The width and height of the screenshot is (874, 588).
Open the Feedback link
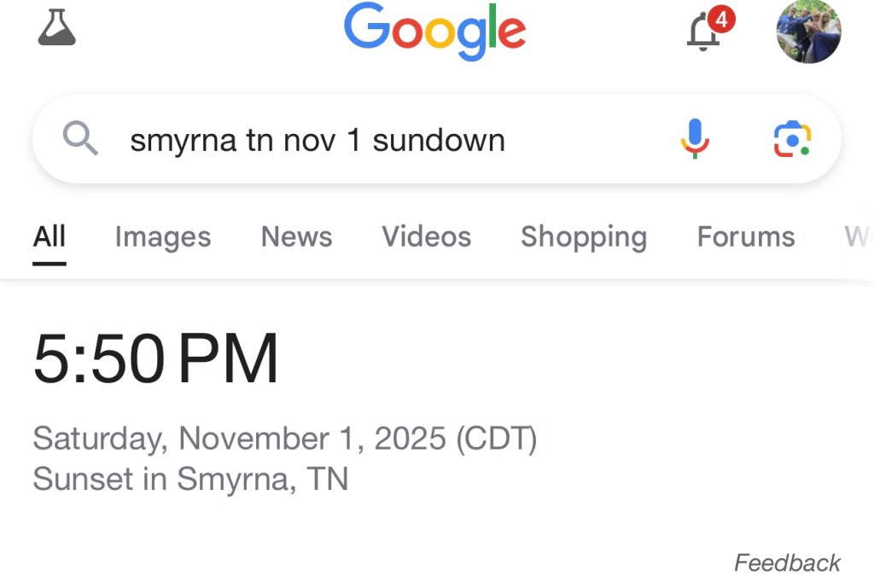(787, 563)
